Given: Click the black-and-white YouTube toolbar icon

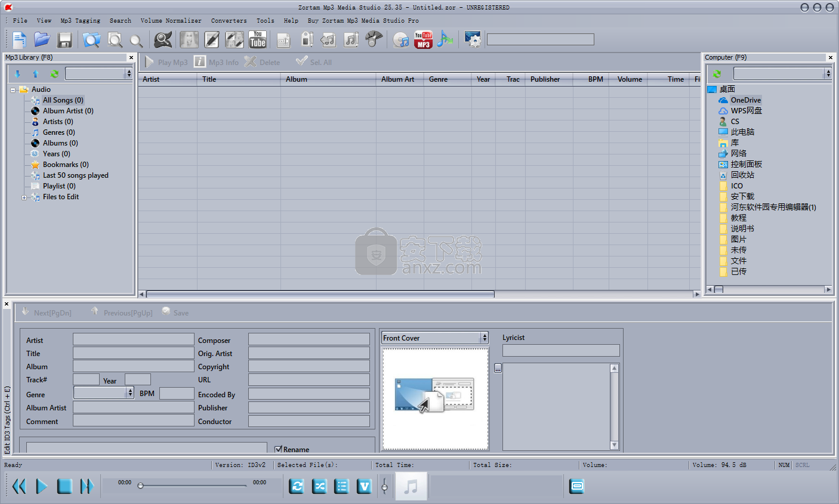Looking at the screenshot, I should [x=258, y=40].
